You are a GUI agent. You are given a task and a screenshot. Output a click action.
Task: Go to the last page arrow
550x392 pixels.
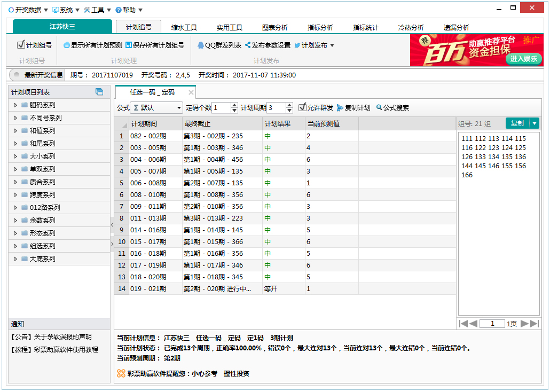535,324
